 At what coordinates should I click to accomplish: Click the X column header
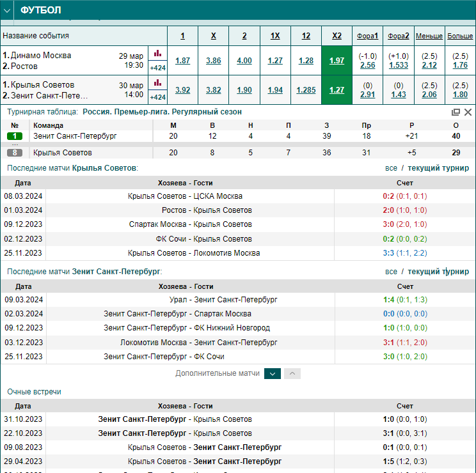[214, 36]
